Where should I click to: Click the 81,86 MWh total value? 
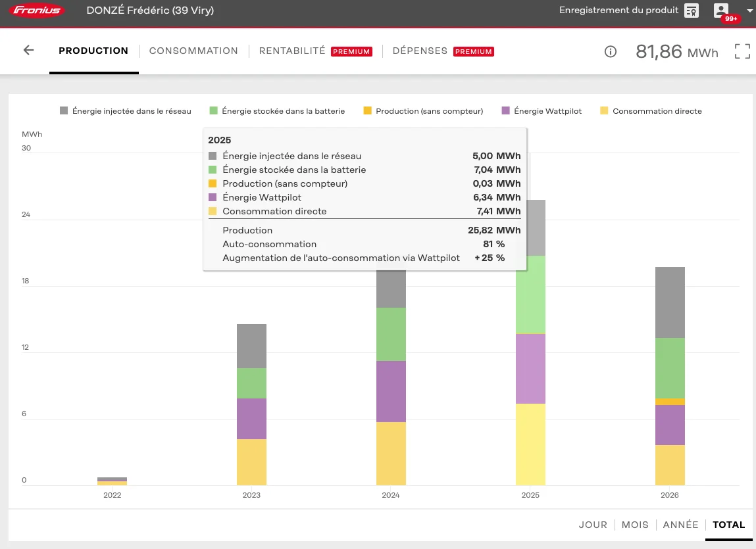(x=677, y=51)
